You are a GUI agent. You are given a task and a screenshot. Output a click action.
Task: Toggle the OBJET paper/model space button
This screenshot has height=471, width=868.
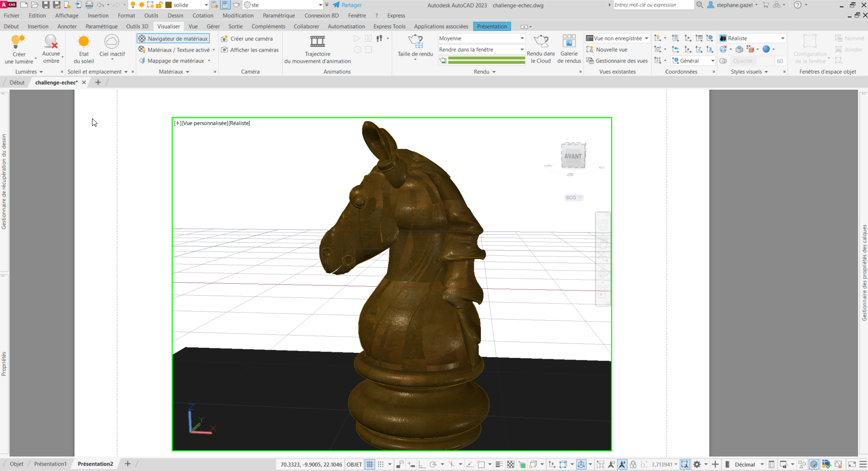[x=354, y=464]
